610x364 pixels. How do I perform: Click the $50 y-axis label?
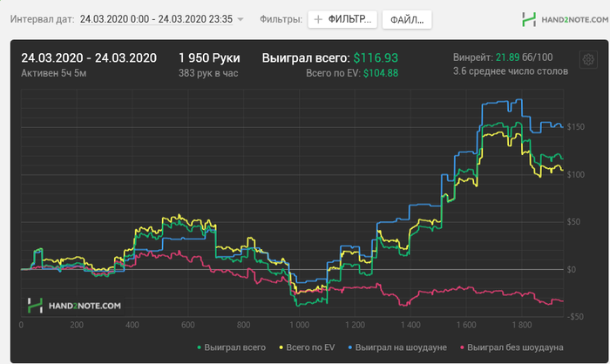point(573,222)
